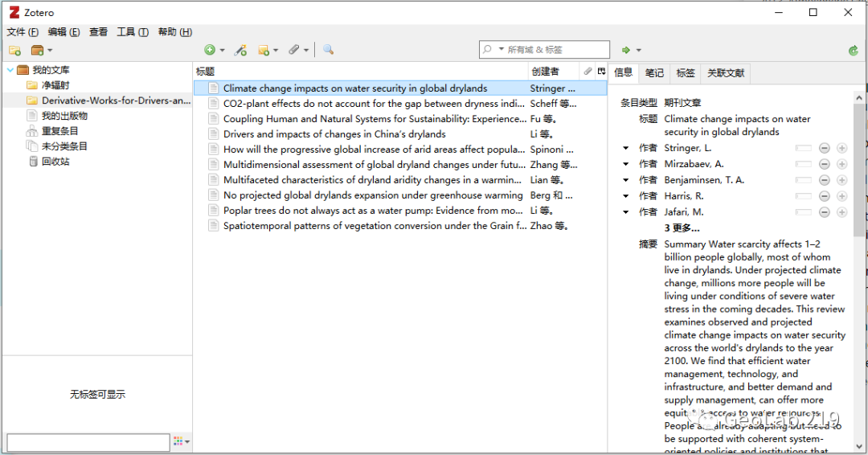Click the tag filter input field
The image size is (868, 455).
[x=88, y=442]
